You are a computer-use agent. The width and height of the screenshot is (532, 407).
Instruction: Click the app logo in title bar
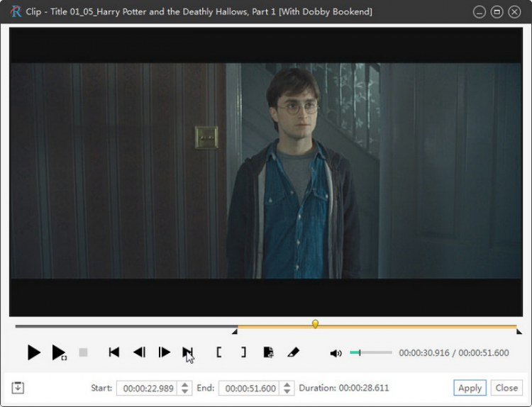pyautogui.click(x=16, y=12)
